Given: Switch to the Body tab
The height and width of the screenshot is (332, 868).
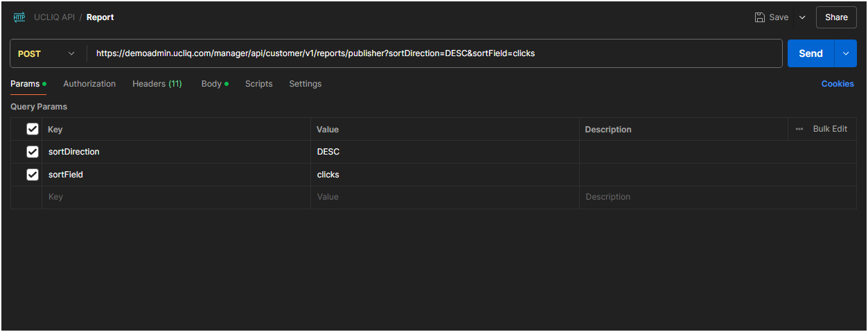Looking at the screenshot, I should coord(212,84).
